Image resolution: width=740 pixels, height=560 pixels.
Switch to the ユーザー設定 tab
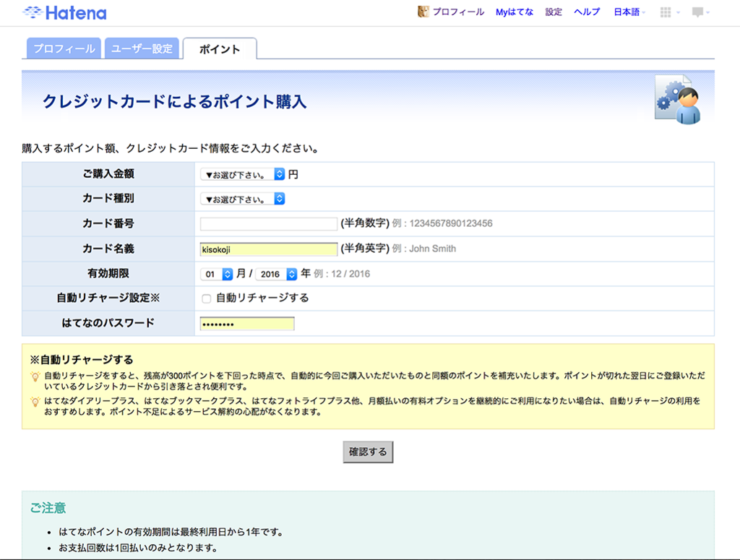coord(143,48)
